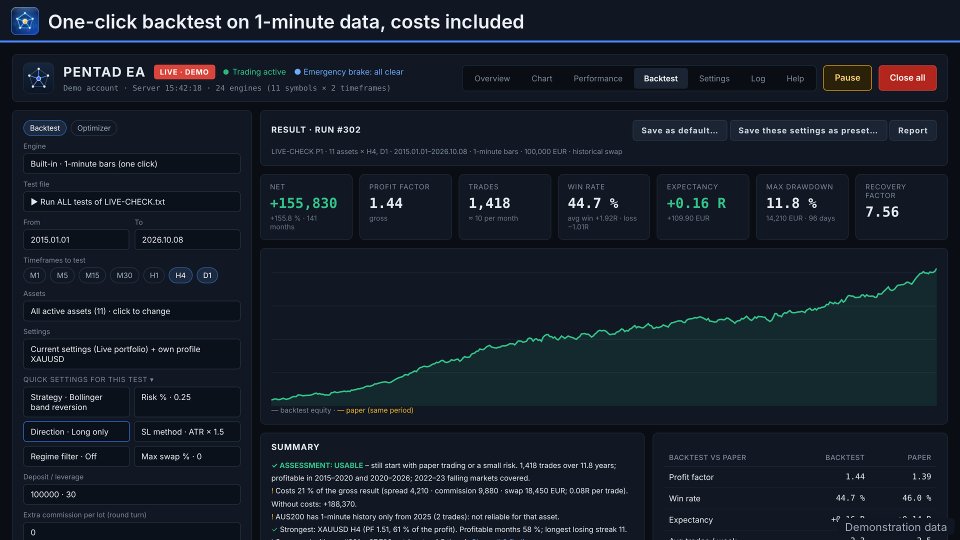The height and width of the screenshot is (540, 960).
Task: Click the Expectancy +0.16 R card
Action: pyautogui.click(x=703, y=207)
